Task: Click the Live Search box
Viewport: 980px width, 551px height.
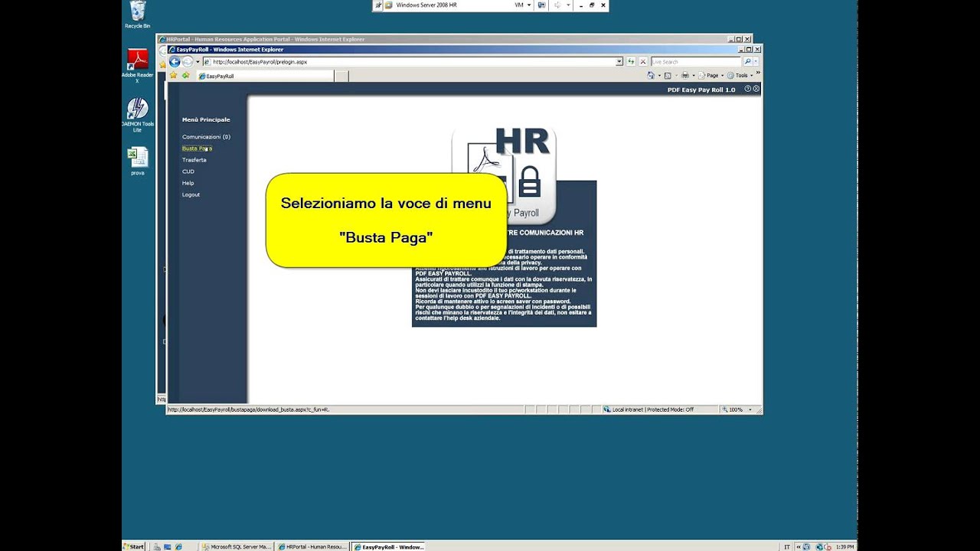Action: point(696,61)
